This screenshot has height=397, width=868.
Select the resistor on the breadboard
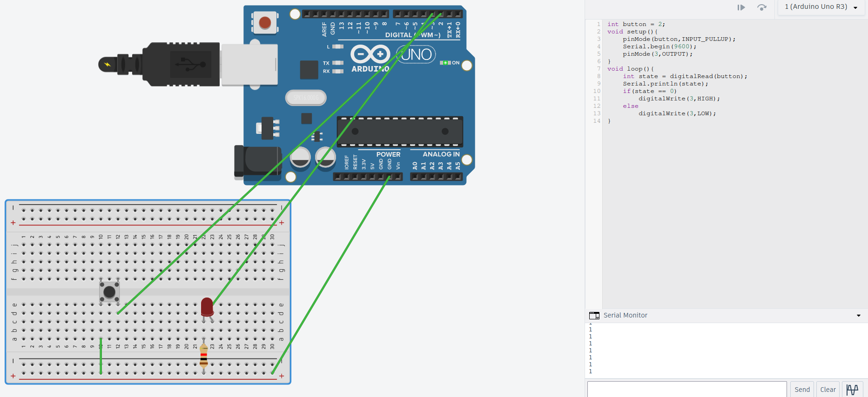(204, 357)
